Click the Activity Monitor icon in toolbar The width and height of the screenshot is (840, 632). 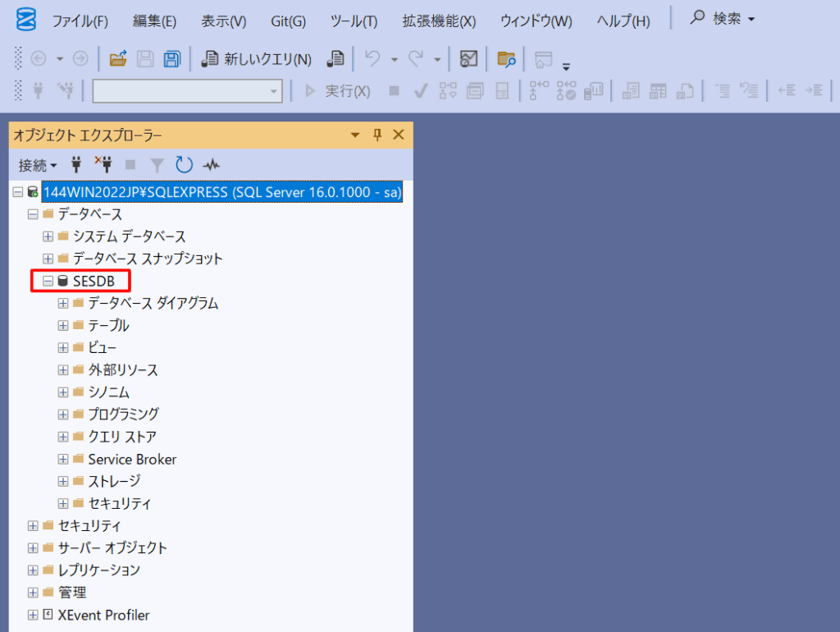pyautogui.click(x=468, y=58)
